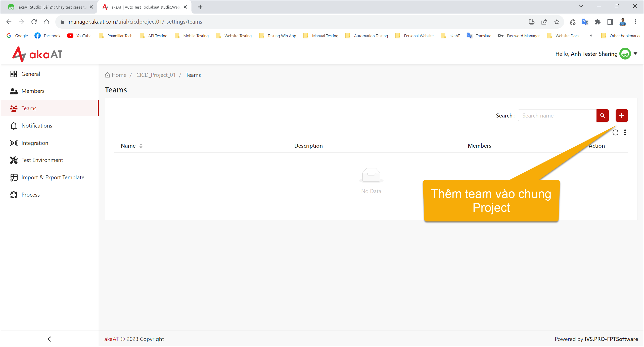Open the Password Manager bookmark
This screenshot has width=644, height=347.
tap(519, 36)
